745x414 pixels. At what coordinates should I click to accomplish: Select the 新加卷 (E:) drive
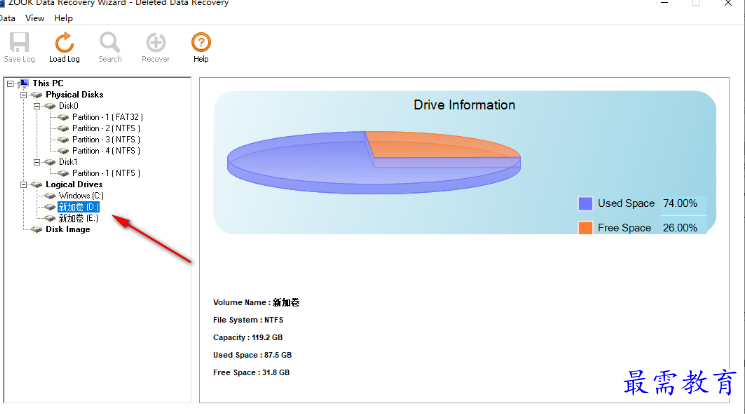click(x=78, y=218)
